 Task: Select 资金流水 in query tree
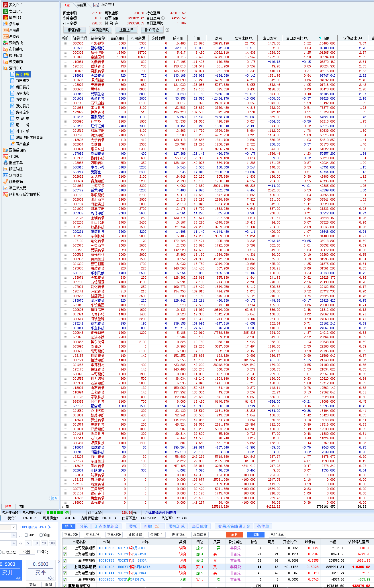tap(22, 112)
